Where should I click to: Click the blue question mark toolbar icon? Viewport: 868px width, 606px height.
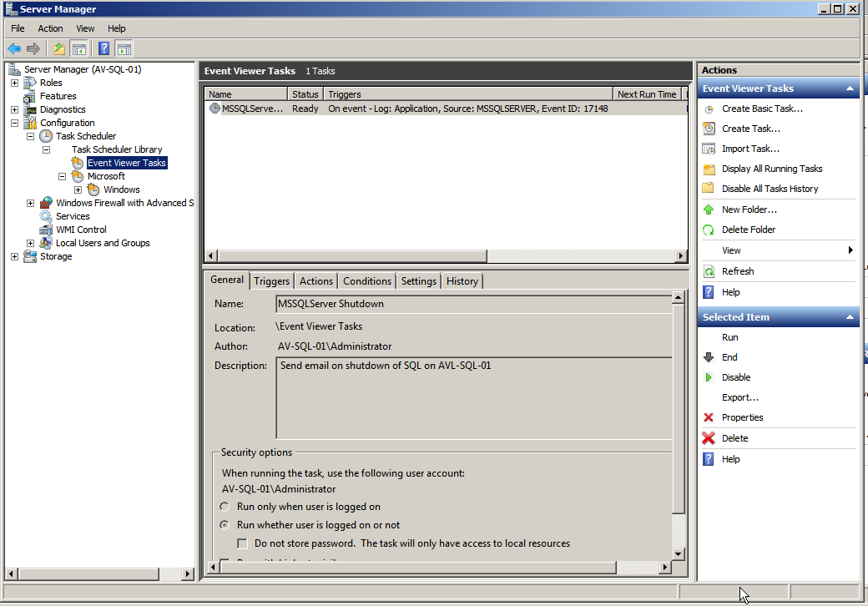(103, 48)
